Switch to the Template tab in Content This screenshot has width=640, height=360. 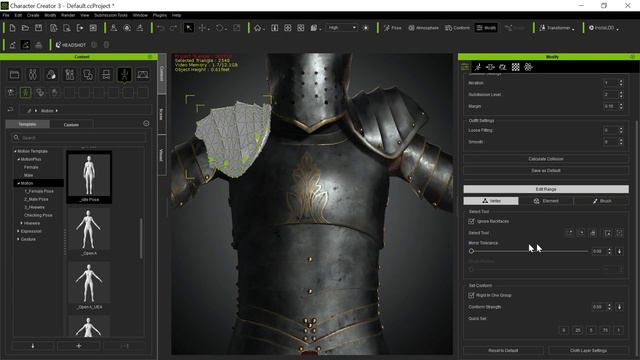[27, 124]
